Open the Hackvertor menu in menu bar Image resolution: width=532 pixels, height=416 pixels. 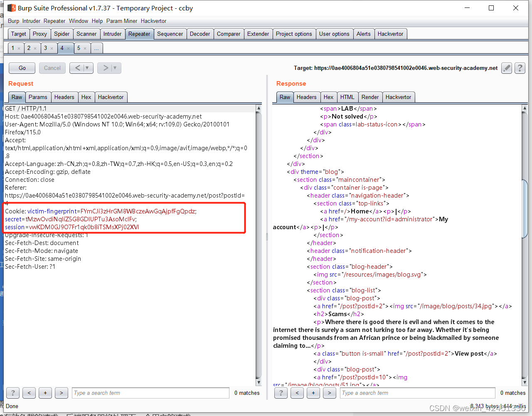[153, 21]
